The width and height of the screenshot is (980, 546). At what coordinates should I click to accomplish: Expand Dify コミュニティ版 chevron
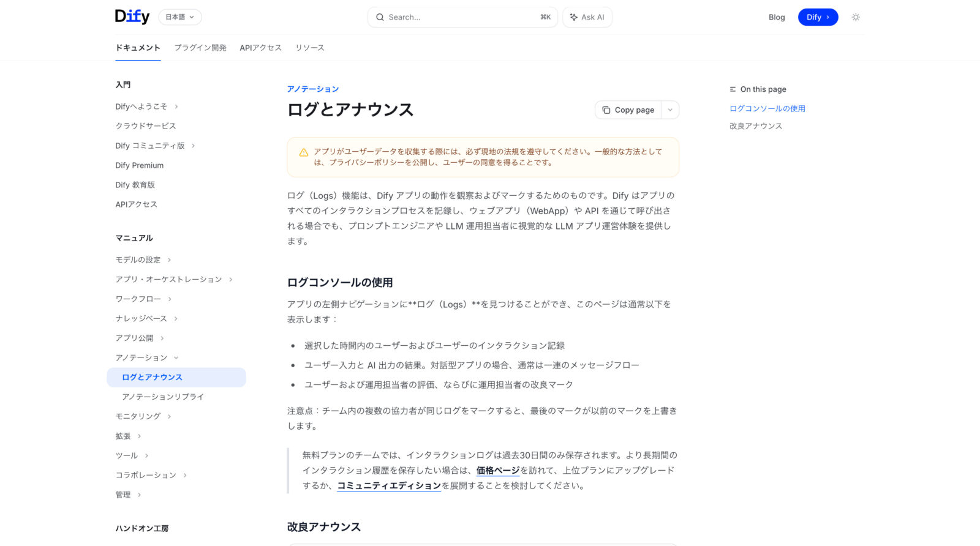tap(193, 146)
